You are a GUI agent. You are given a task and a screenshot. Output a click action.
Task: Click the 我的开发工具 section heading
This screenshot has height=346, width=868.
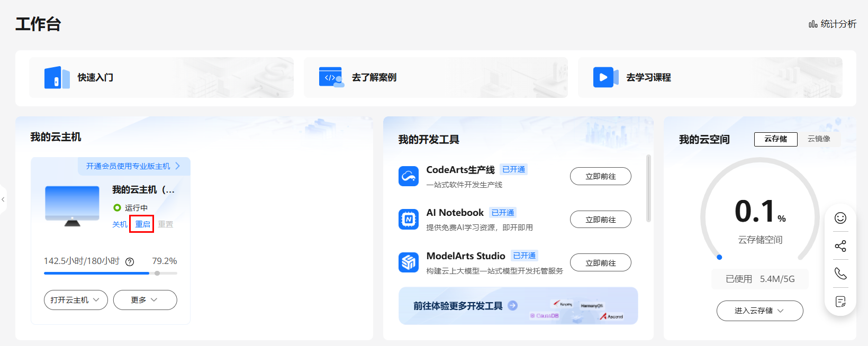(x=429, y=140)
